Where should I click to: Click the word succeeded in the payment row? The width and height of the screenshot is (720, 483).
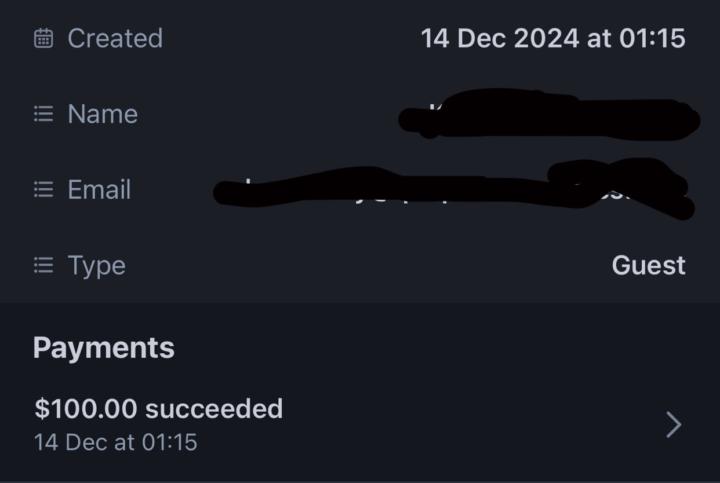(x=214, y=409)
